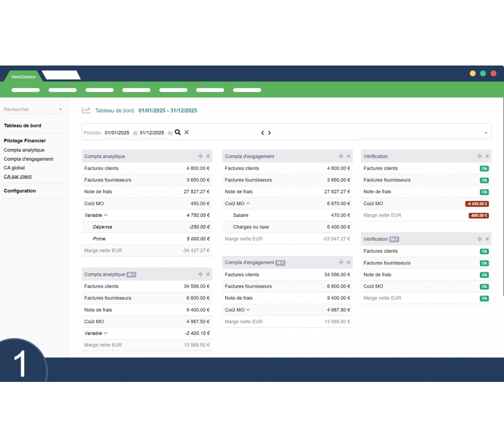The image size is (504, 448).
Task: Close the Compta d'engagement N-1 panel
Action: (x=348, y=263)
